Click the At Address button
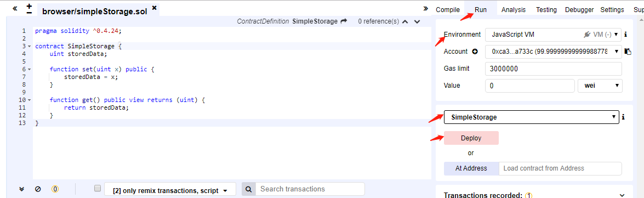The height and width of the screenshot is (198, 644). [471, 168]
